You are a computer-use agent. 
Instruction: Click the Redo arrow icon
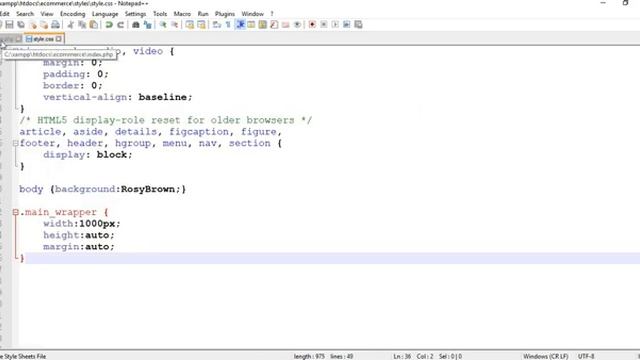point(120,25)
